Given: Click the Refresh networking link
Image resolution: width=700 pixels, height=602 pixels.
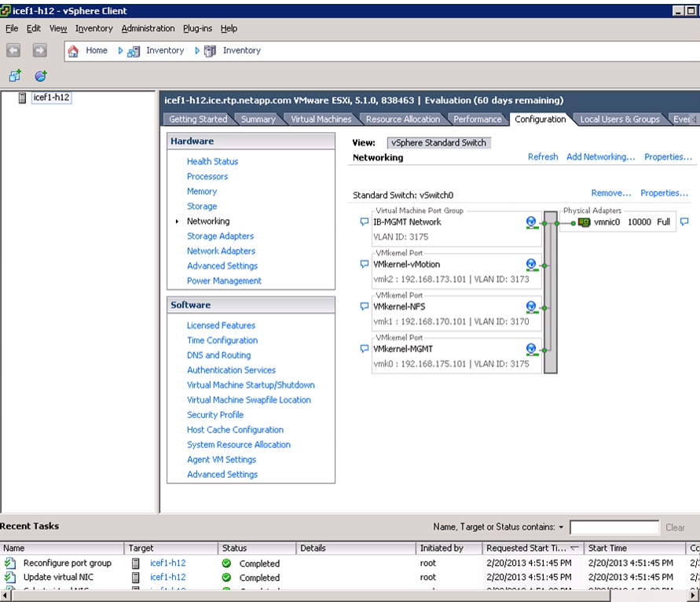Looking at the screenshot, I should [543, 156].
